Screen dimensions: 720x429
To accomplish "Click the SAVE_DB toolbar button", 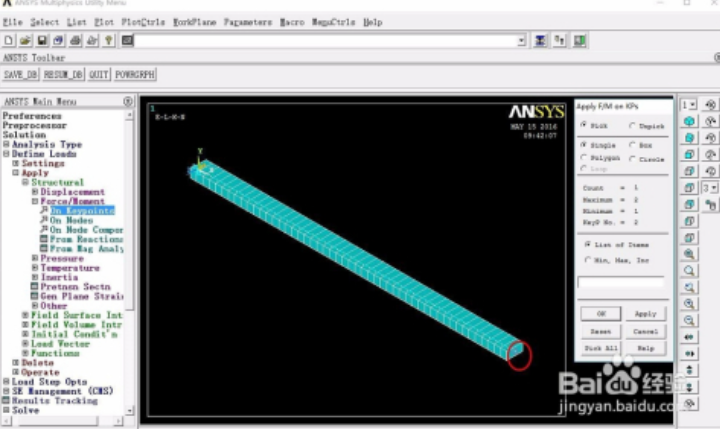I will [21, 74].
